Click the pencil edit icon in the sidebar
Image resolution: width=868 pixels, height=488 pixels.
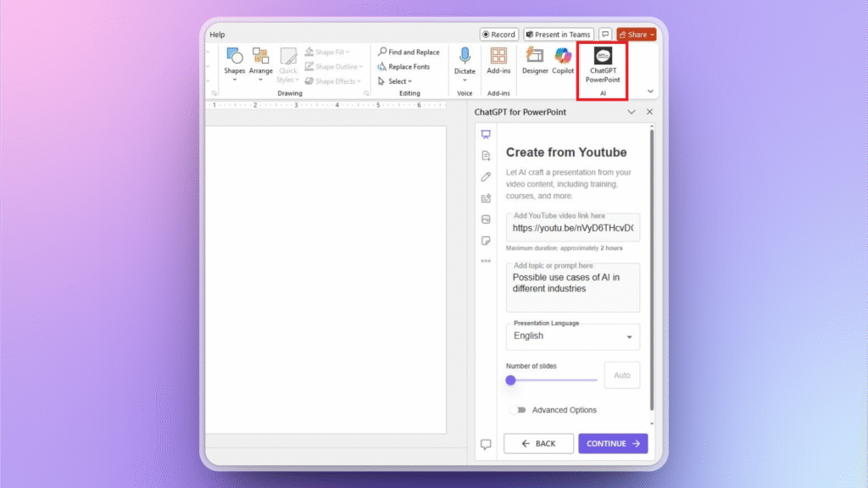point(486,176)
